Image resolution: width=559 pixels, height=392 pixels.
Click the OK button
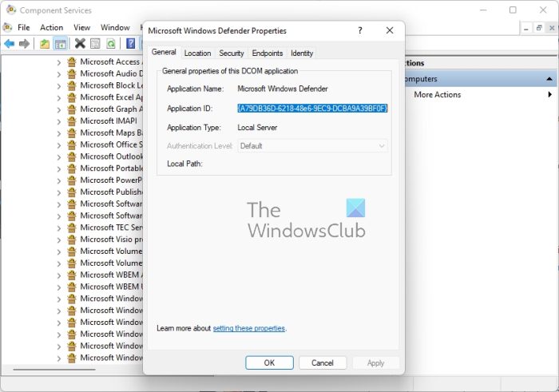(270, 362)
